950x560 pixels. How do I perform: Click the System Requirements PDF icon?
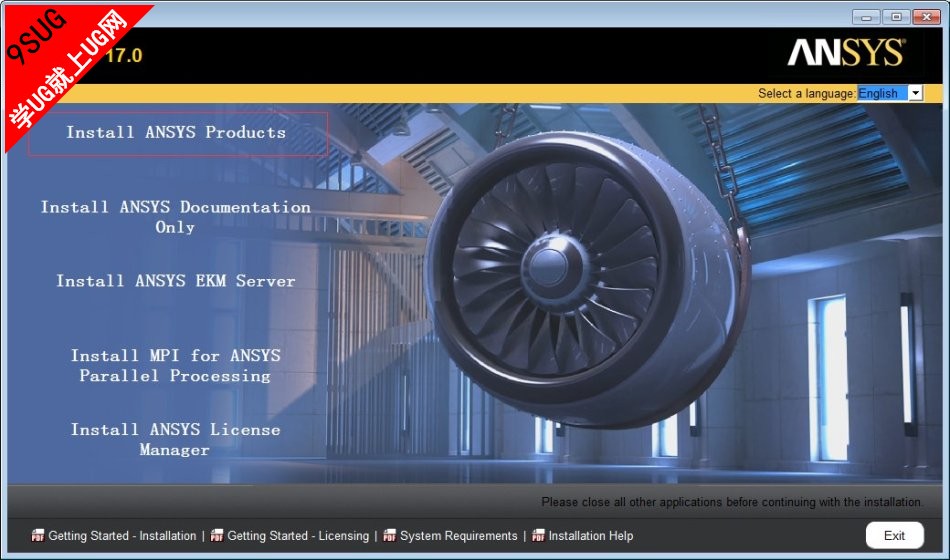390,535
